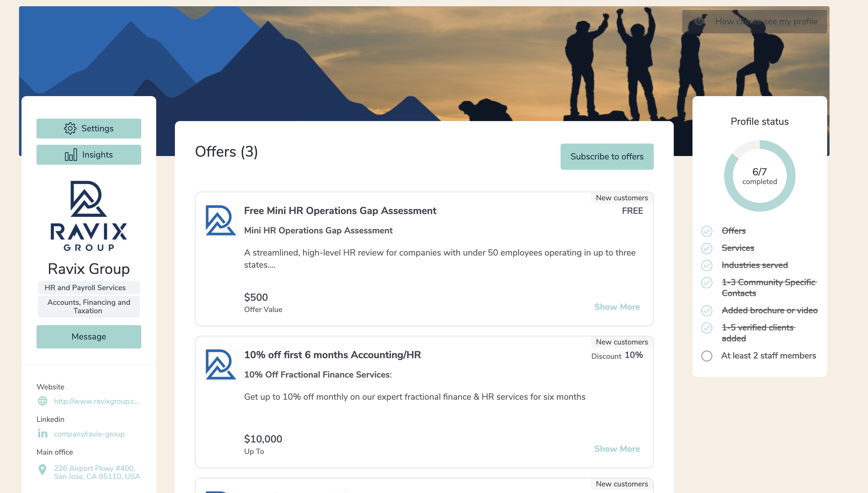868x493 pixels.
Task: Click the Free Mini HR Operations Gap Assessment title
Action: (340, 210)
